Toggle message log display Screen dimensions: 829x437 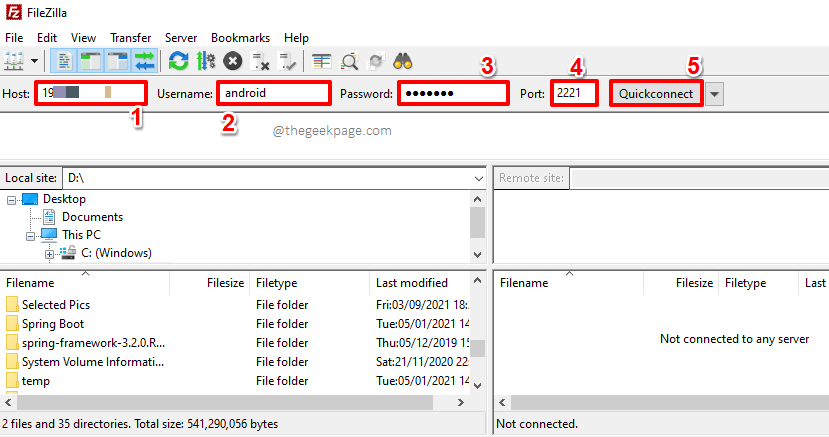(63, 61)
